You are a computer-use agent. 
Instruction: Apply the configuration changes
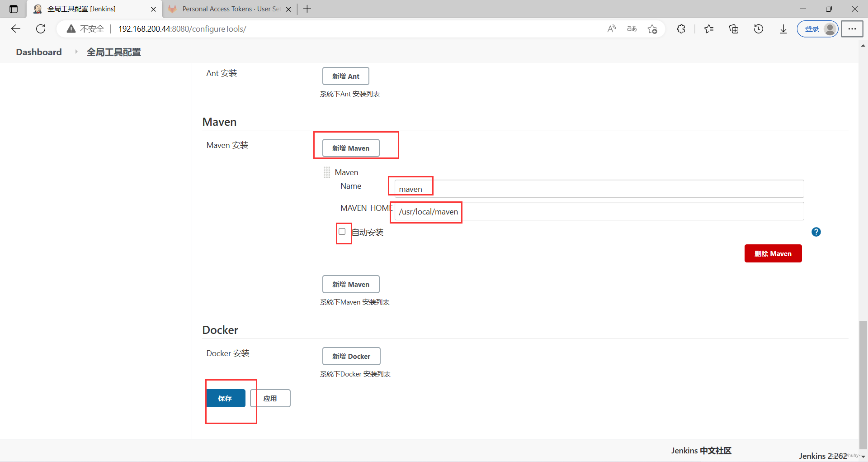270,398
